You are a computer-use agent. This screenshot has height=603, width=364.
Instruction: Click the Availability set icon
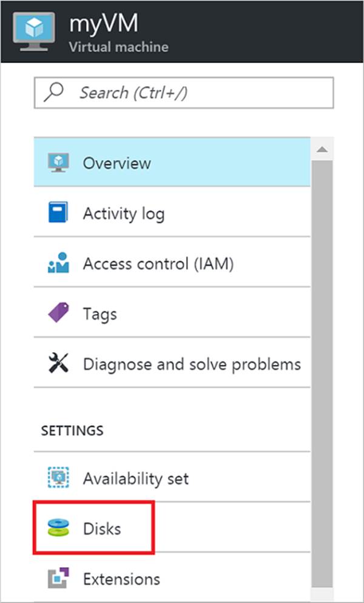(58, 478)
